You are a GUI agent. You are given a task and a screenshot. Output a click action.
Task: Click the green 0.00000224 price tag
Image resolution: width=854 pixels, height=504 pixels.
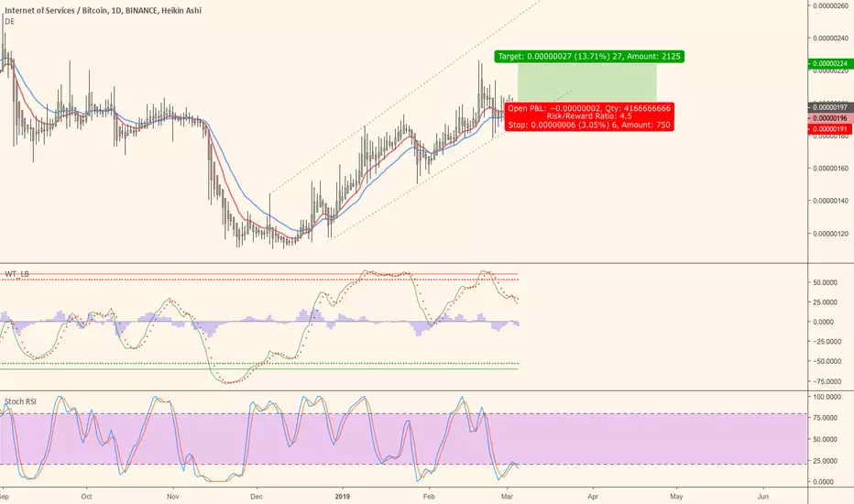coord(830,64)
